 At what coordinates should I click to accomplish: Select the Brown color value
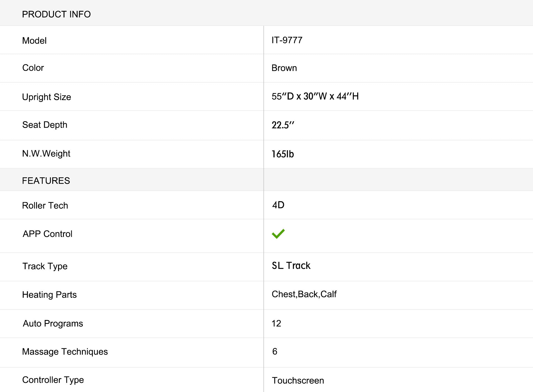click(284, 68)
